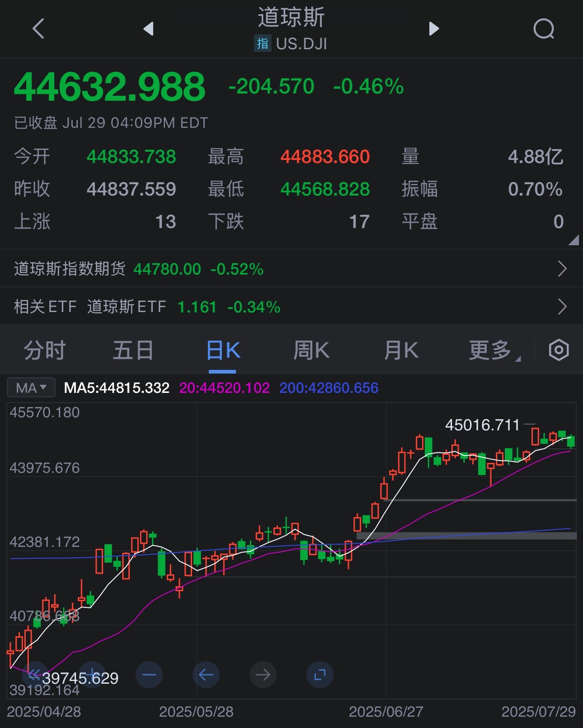Tap chart low label 39745.629
The width and height of the screenshot is (583, 728).
(x=80, y=678)
